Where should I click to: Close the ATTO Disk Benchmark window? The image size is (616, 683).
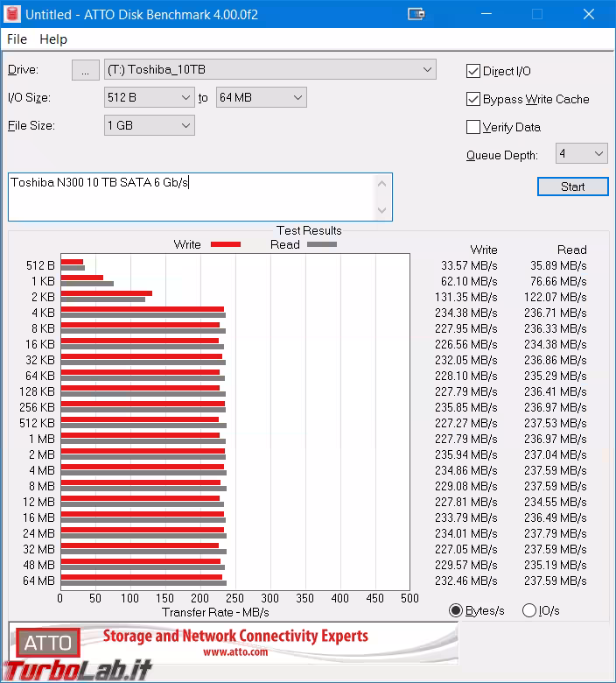(x=589, y=14)
